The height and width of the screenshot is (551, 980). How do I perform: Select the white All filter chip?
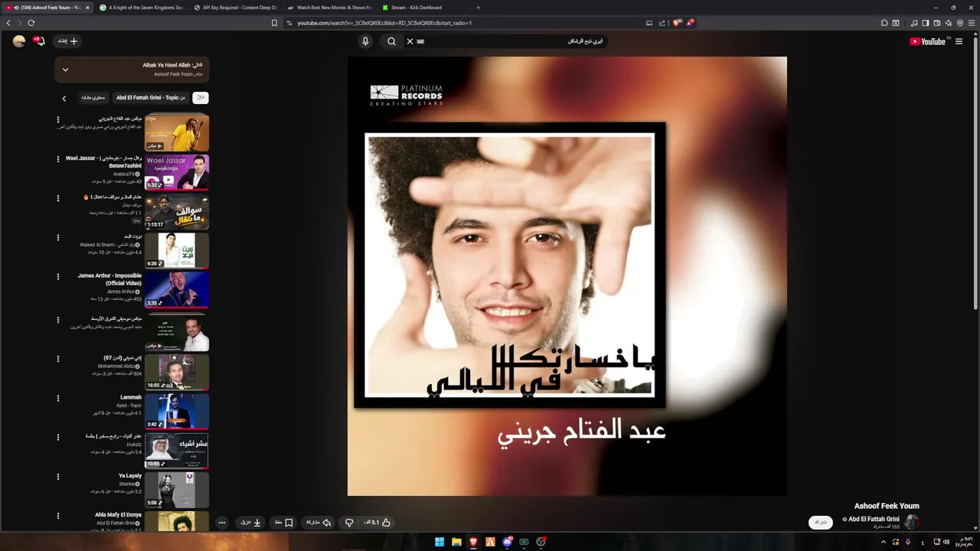coord(201,98)
